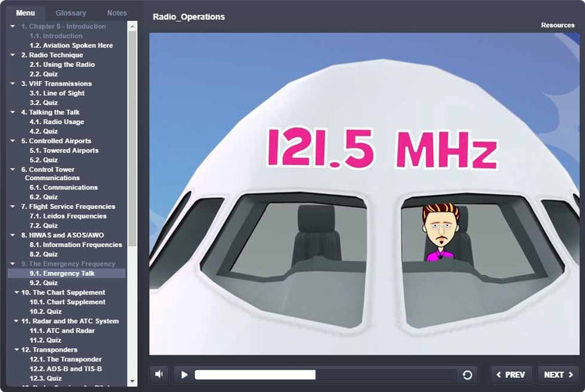Switch to the Notes tab
Image resolution: width=585 pixels, height=392 pixels.
point(116,13)
